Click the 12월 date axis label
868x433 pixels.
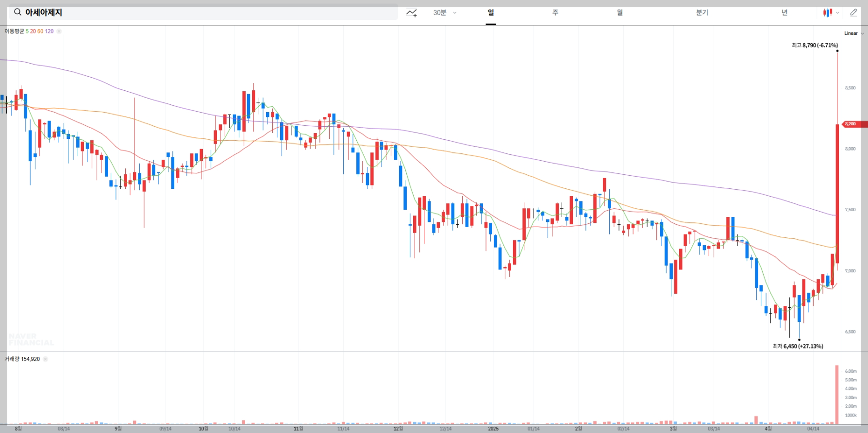click(x=398, y=429)
